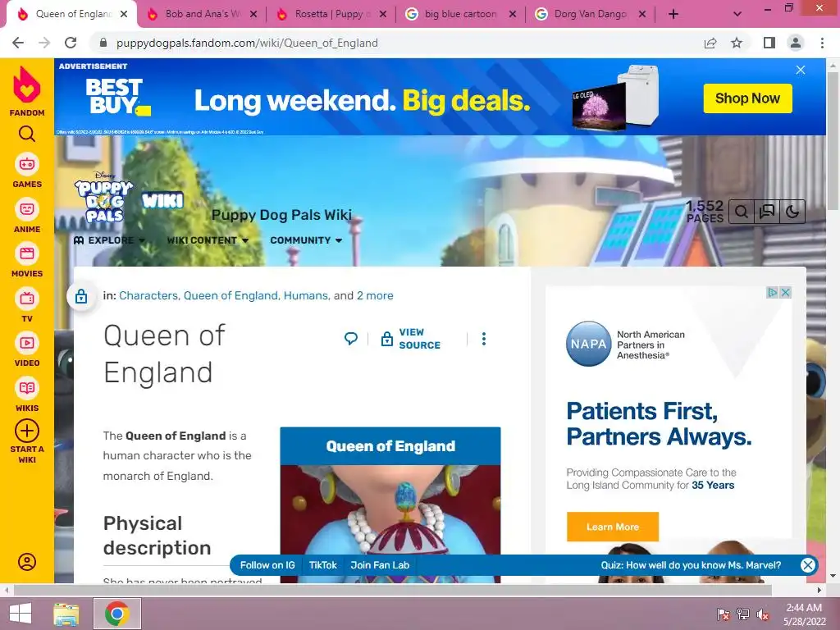Expand the Community dropdown menu
840x630 pixels.
point(306,240)
